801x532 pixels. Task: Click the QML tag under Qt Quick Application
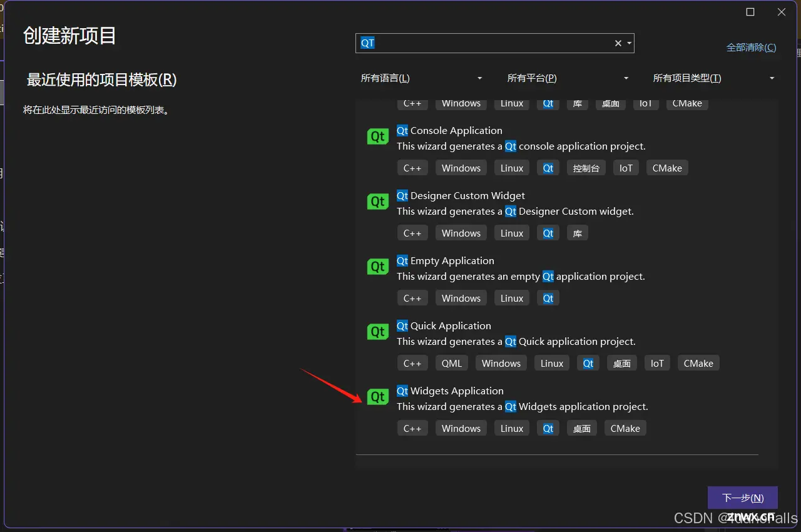click(452, 364)
